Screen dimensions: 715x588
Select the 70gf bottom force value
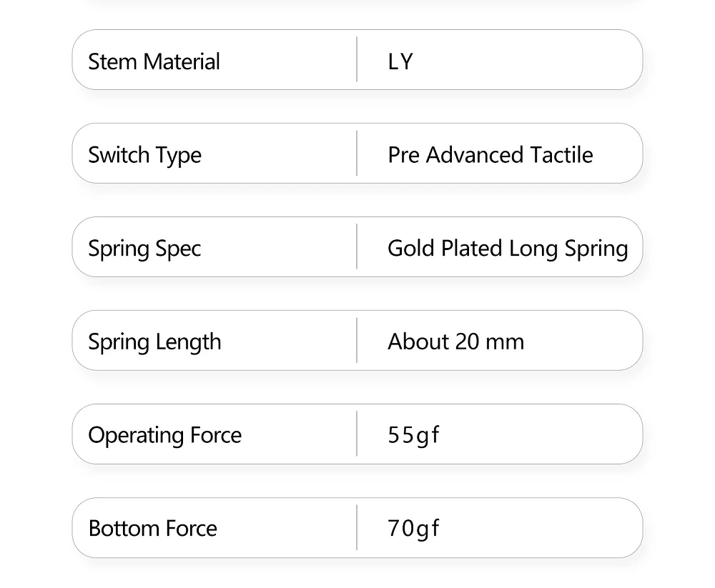pos(413,529)
